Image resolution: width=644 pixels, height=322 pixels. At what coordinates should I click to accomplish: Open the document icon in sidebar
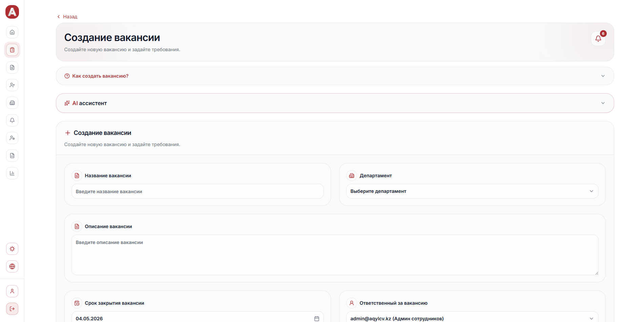[x=12, y=67]
